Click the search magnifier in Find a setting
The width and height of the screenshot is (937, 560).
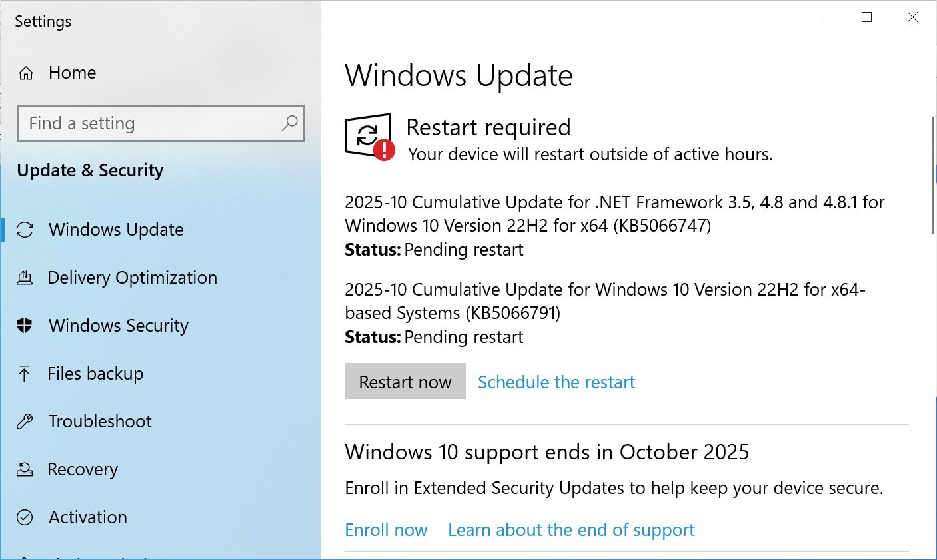(x=289, y=123)
